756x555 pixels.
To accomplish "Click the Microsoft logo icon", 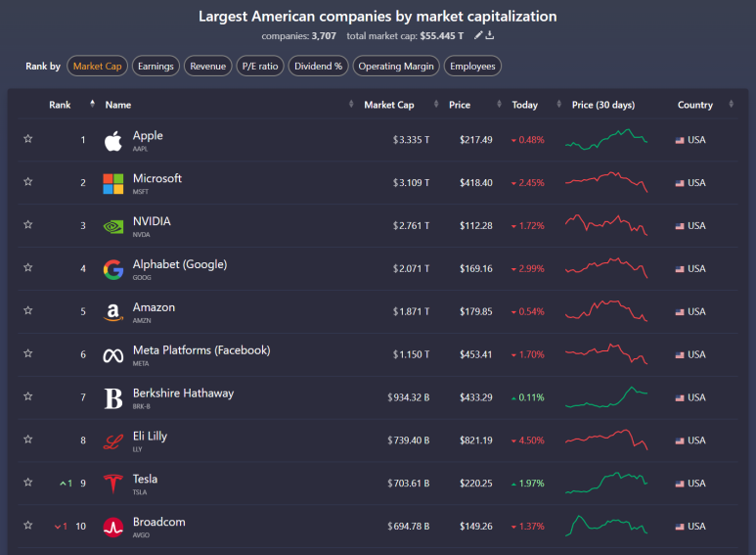I will click(x=113, y=184).
